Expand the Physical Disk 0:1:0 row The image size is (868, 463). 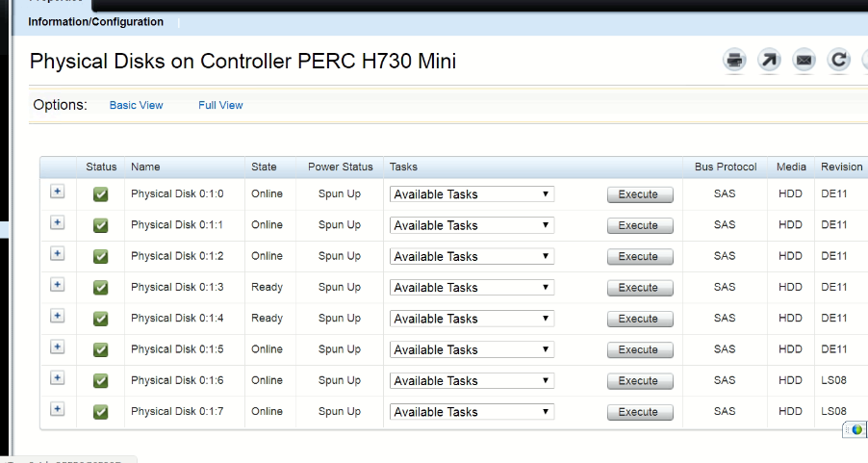(57, 193)
